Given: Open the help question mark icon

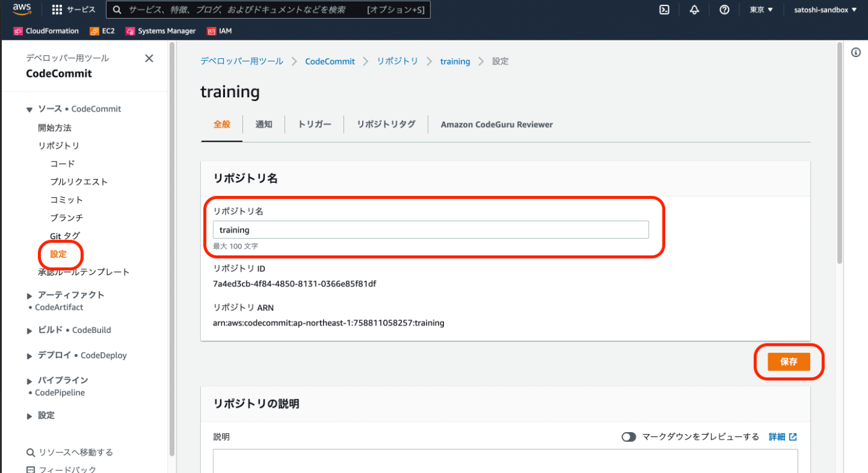Looking at the screenshot, I should [724, 10].
